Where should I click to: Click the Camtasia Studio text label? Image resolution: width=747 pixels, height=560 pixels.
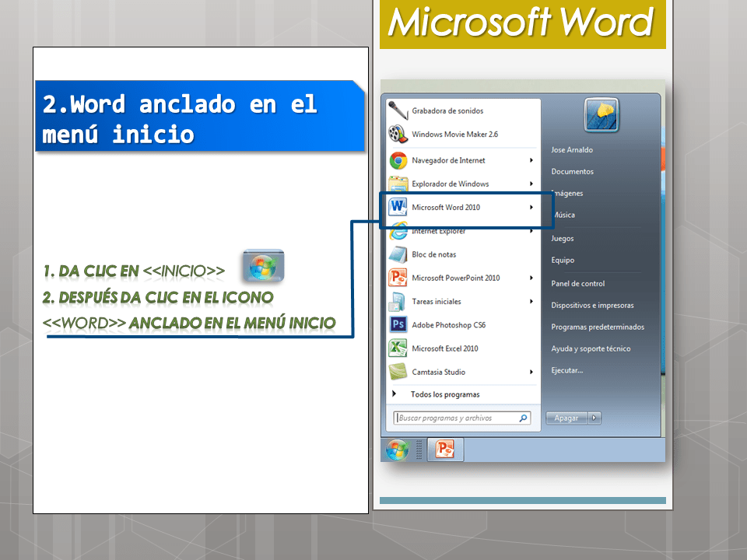pyautogui.click(x=438, y=372)
